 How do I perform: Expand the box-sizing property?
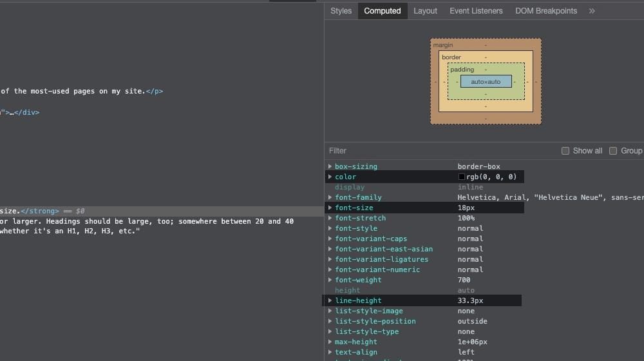330,166
